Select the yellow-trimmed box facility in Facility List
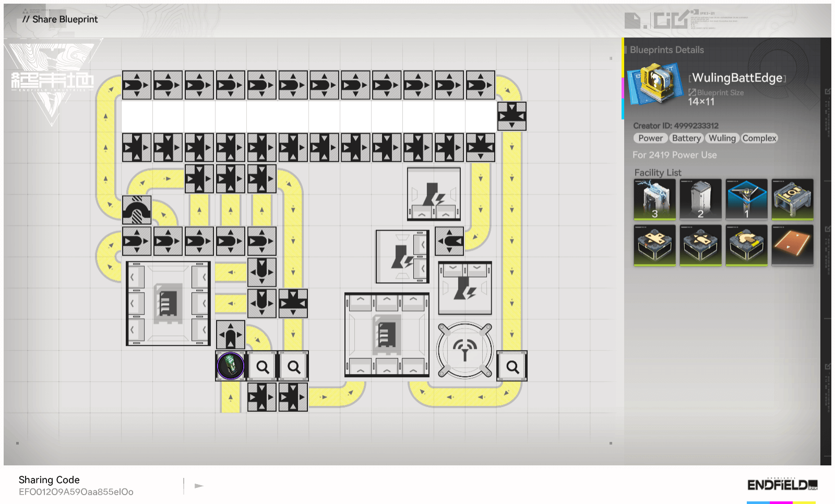835x504 pixels. [x=792, y=199]
